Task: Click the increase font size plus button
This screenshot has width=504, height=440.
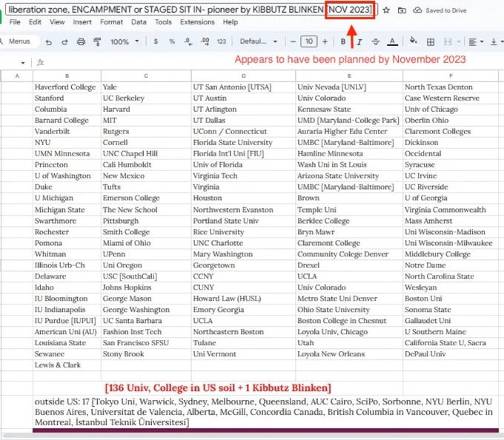Action: point(325,41)
